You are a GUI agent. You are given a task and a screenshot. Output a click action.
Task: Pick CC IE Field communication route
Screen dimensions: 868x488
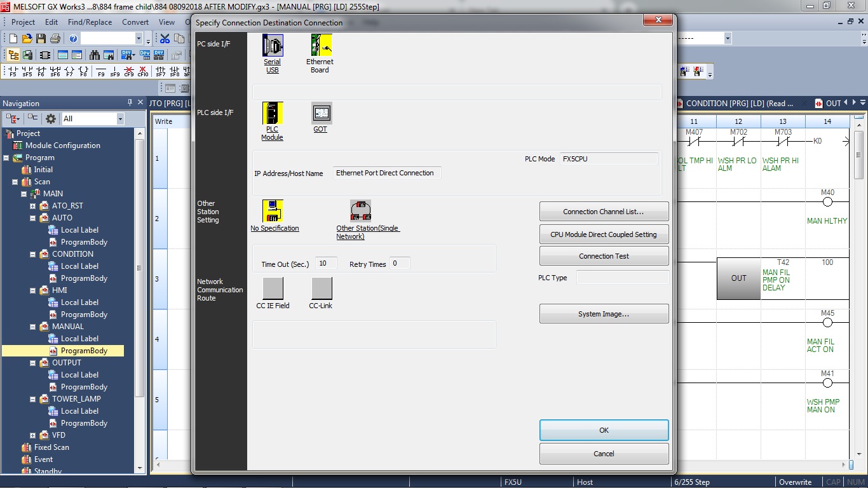tap(272, 289)
